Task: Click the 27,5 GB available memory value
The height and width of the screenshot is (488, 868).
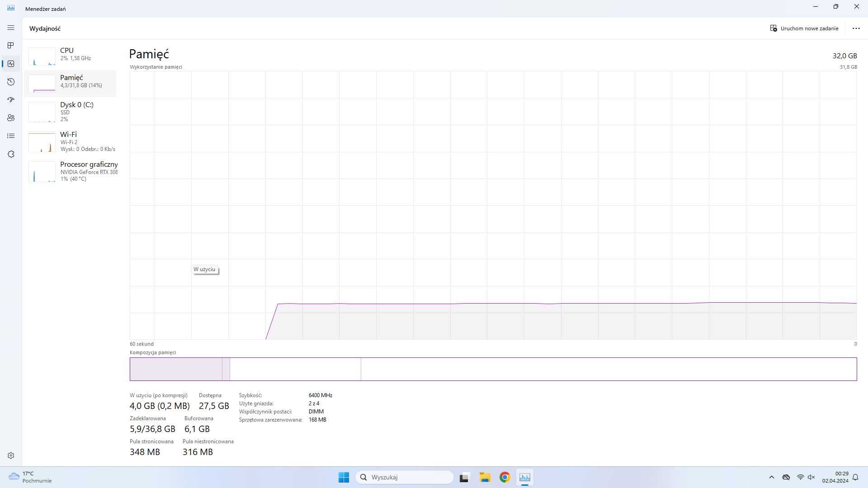Action: tap(214, 406)
